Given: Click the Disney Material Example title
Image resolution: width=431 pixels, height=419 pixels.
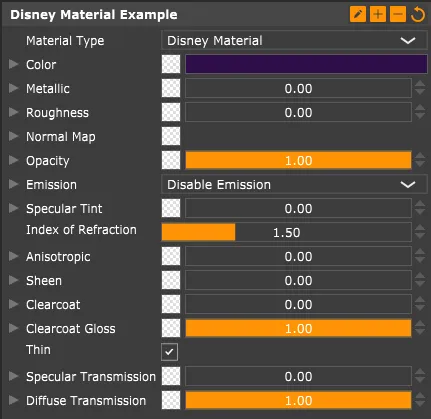Looking at the screenshot, I should click(x=94, y=15).
